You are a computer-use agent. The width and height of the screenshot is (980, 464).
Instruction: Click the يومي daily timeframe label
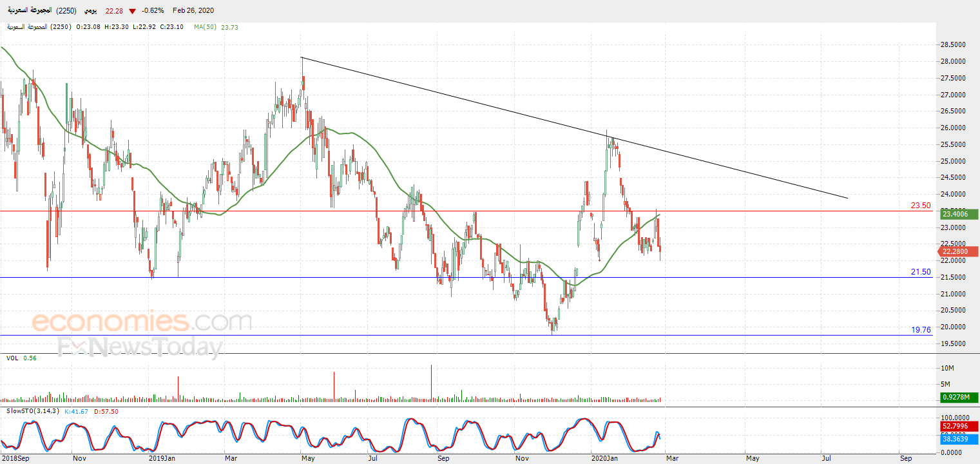tap(90, 11)
